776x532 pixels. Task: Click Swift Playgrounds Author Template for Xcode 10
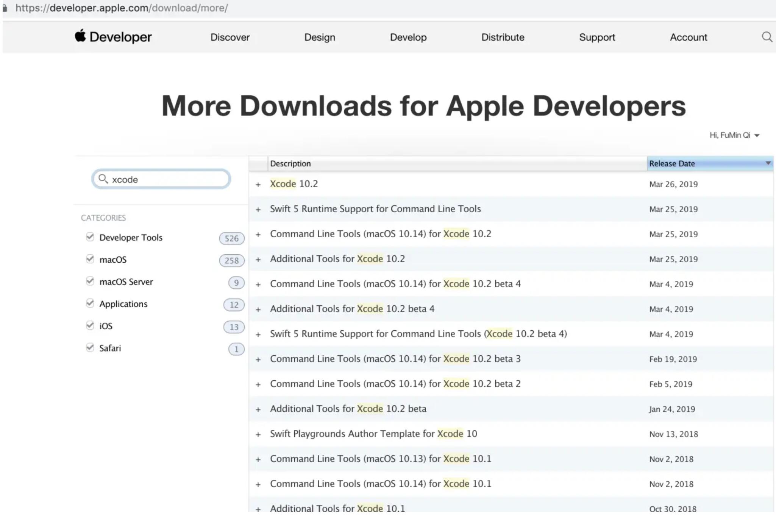[x=373, y=434]
